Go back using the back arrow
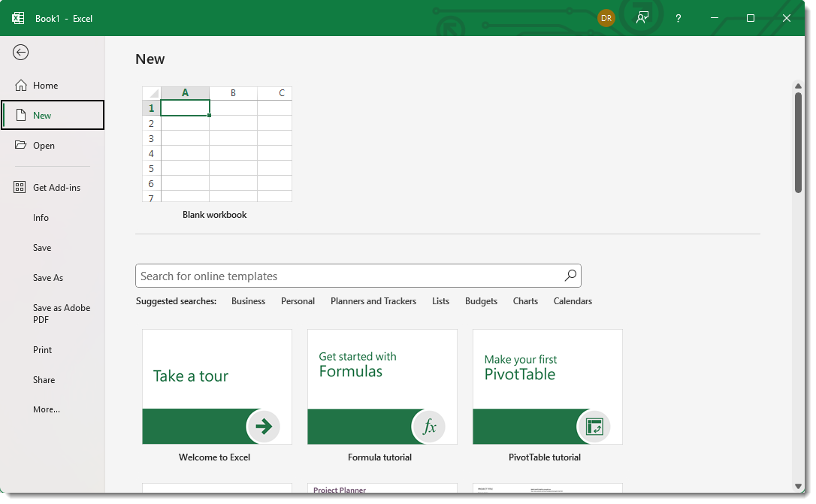816x504 pixels. click(20, 52)
